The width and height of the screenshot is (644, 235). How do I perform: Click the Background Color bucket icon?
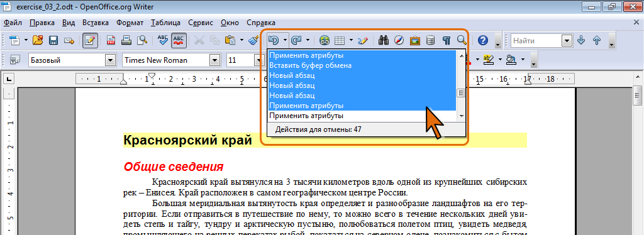click(x=511, y=60)
